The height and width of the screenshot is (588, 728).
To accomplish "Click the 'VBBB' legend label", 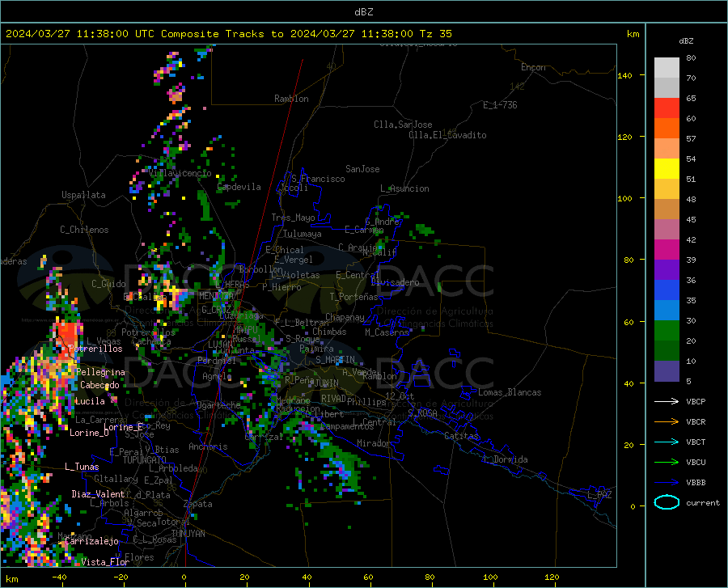I will point(696,483).
